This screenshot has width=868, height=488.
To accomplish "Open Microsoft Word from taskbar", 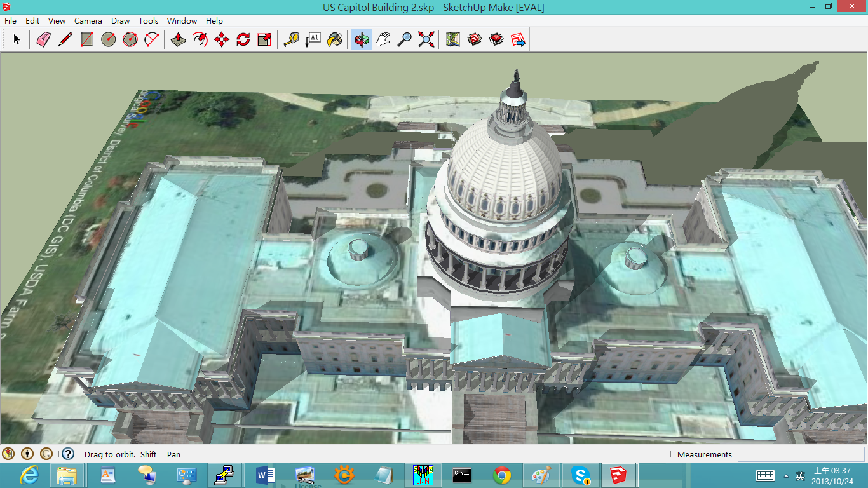I will pyautogui.click(x=265, y=475).
